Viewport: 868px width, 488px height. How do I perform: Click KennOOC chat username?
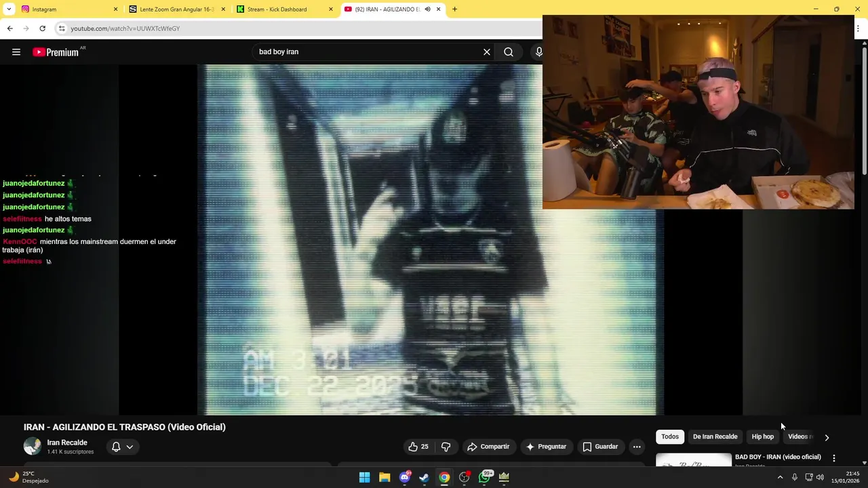(20, 242)
